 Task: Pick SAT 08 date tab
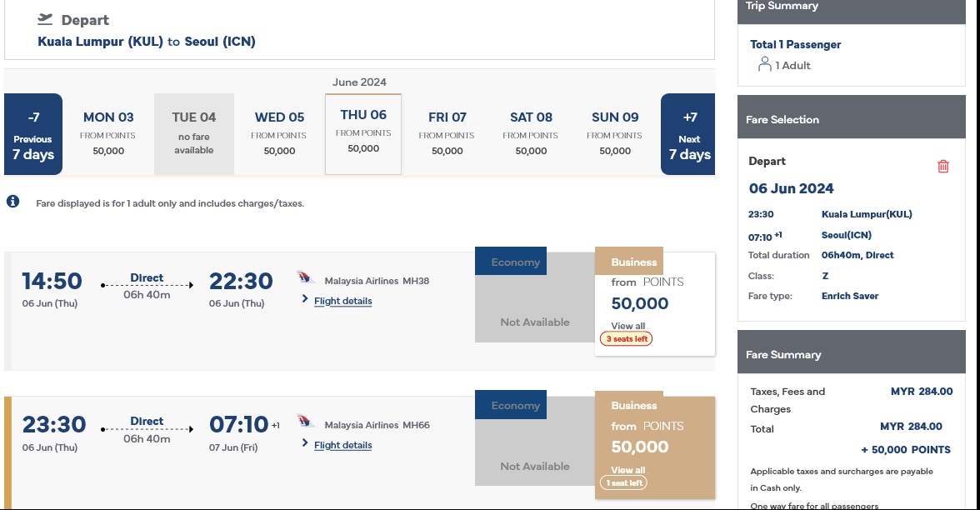pos(531,133)
